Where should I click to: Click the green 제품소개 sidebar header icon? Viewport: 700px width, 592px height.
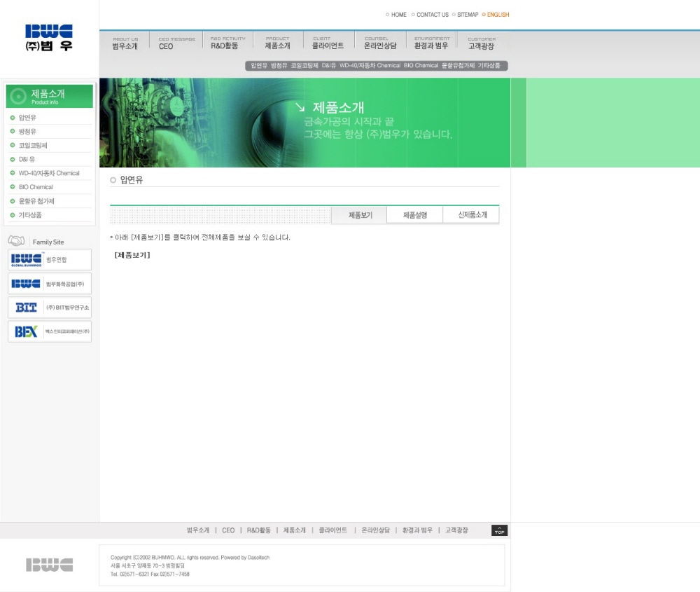tap(19, 96)
